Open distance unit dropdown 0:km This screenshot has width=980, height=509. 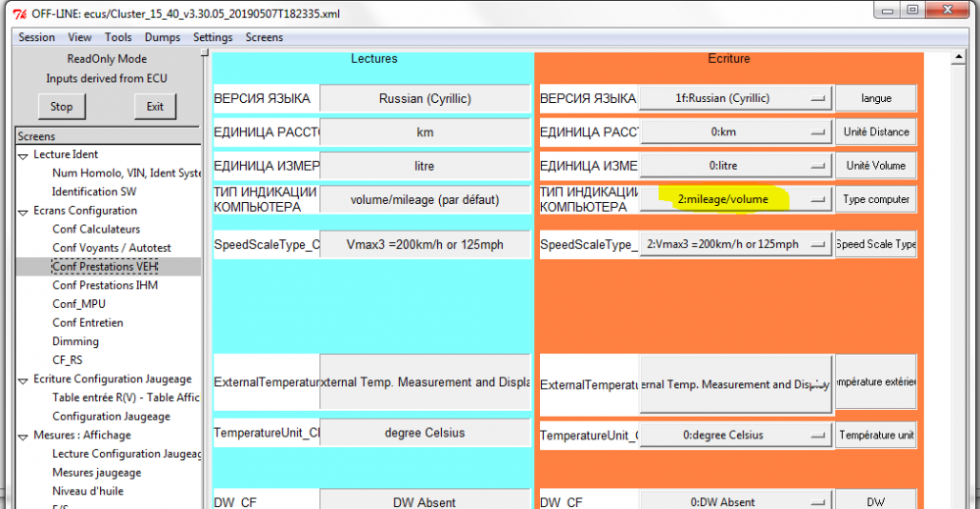click(736, 132)
